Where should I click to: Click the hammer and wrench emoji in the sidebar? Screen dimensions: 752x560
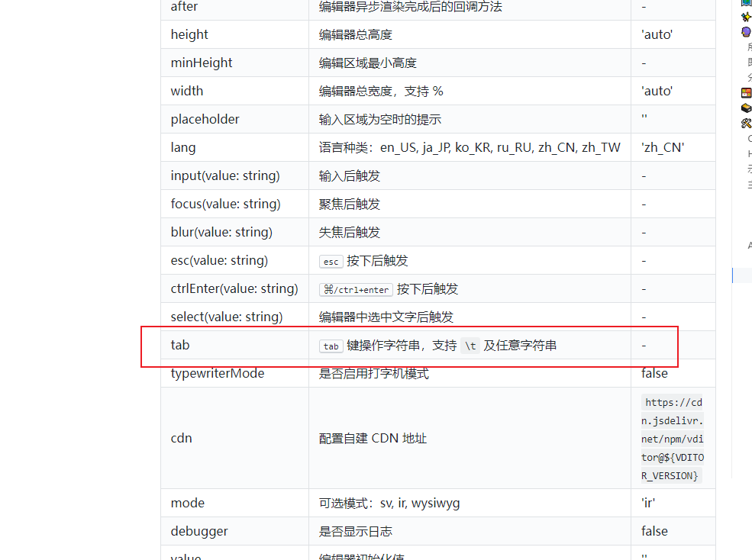[746, 124]
